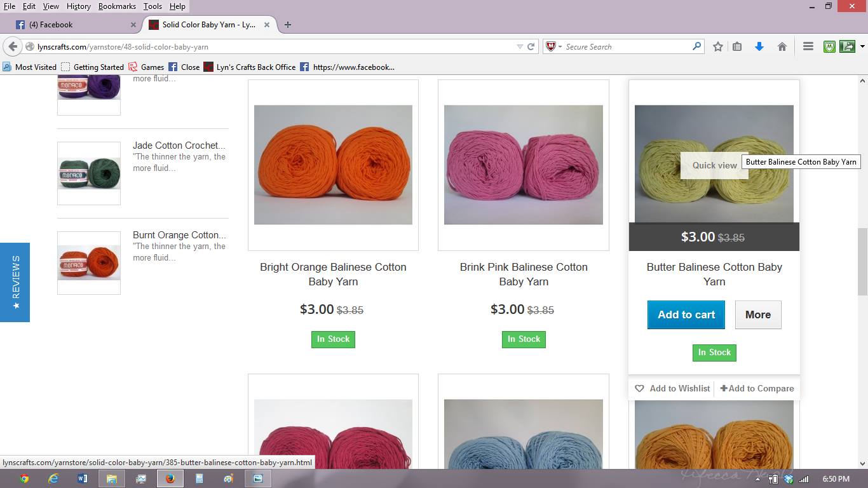Click the Burnt Orange Cotton sidebar thumbnail
The height and width of the screenshot is (488, 868).
(x=89, y=262)
